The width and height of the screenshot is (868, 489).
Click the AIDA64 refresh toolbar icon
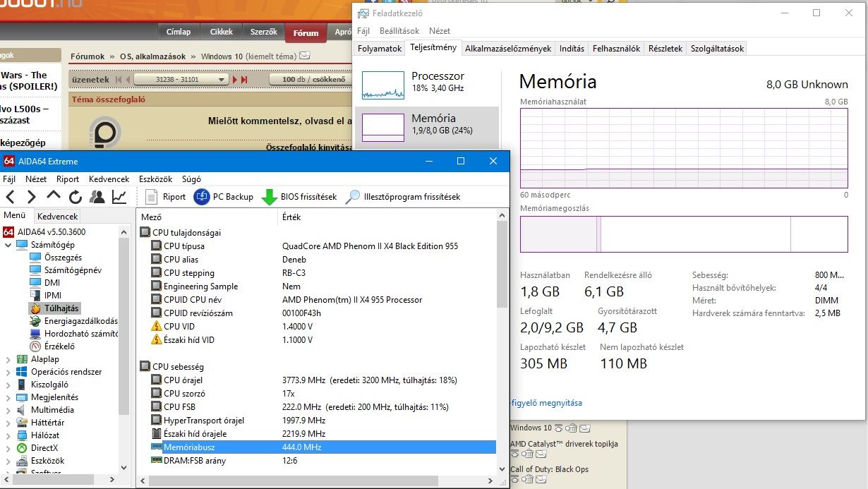76,197
